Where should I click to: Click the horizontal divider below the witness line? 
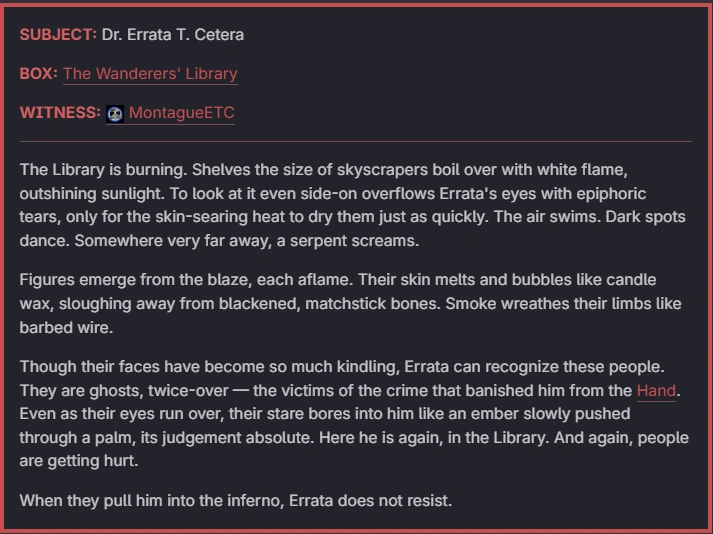point(356,142)
